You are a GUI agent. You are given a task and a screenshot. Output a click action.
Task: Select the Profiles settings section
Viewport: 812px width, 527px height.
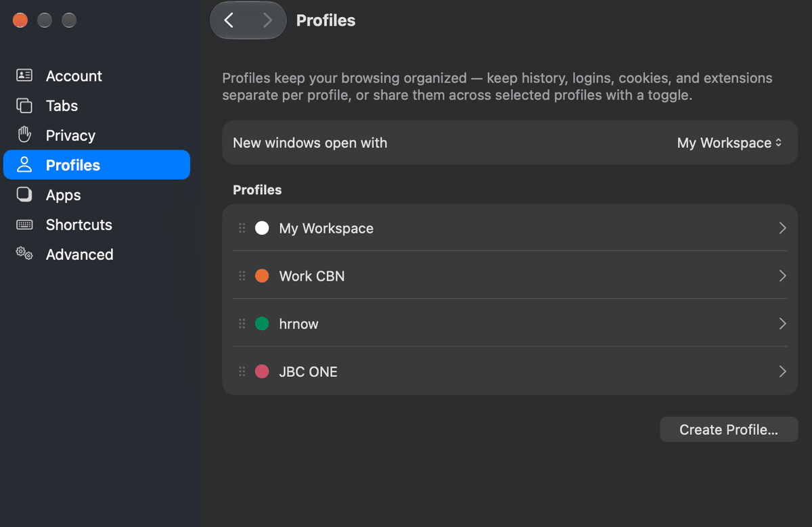click(97, 165)
